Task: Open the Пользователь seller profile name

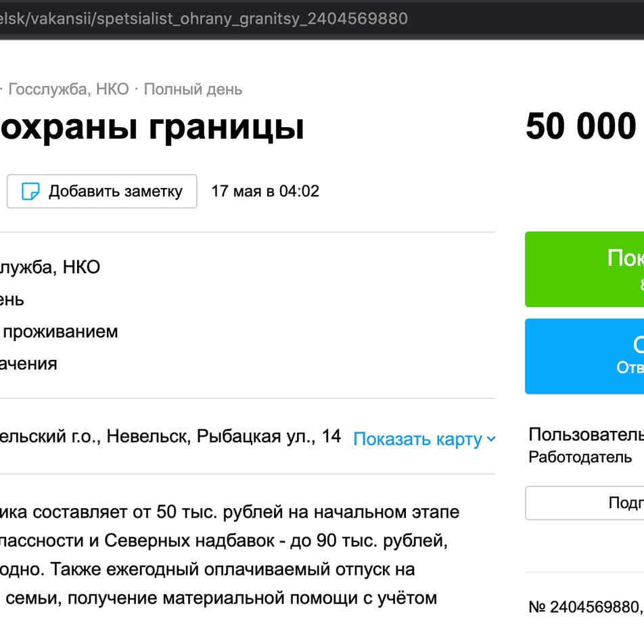Action: [x=586, y=434]
